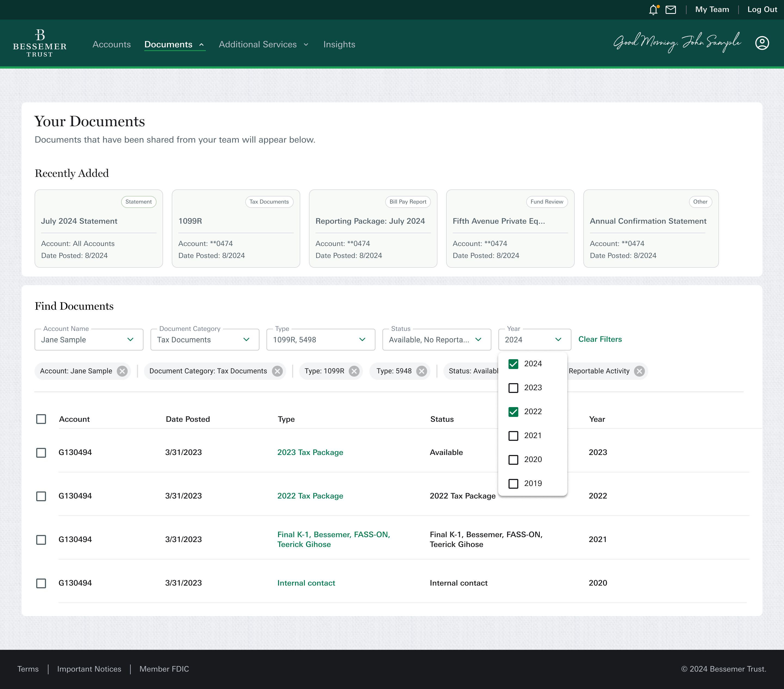Open Member FDIC footer link
This screenshot has width=784, height=689.
pyautogui.click(x=164, y=669)
